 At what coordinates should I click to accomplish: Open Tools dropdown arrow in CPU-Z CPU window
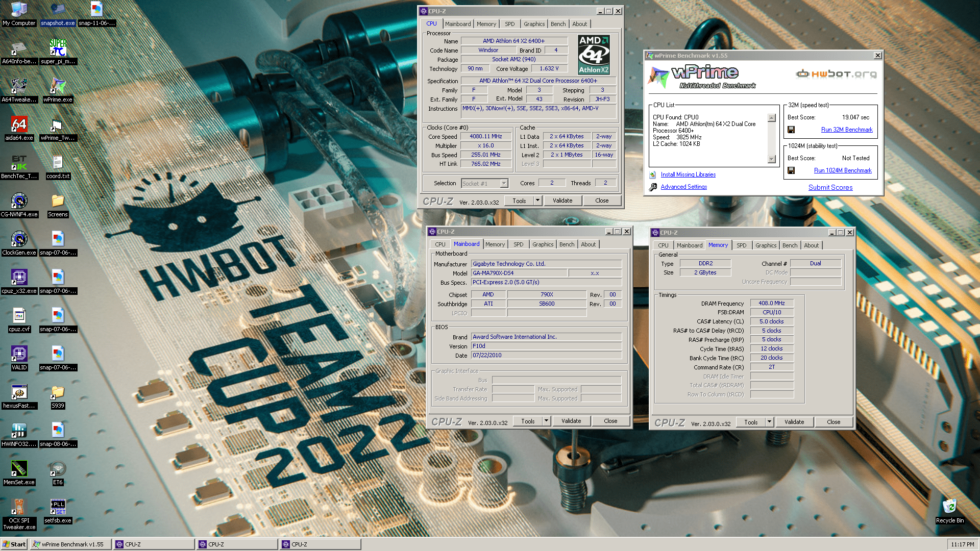click(537, 201)
